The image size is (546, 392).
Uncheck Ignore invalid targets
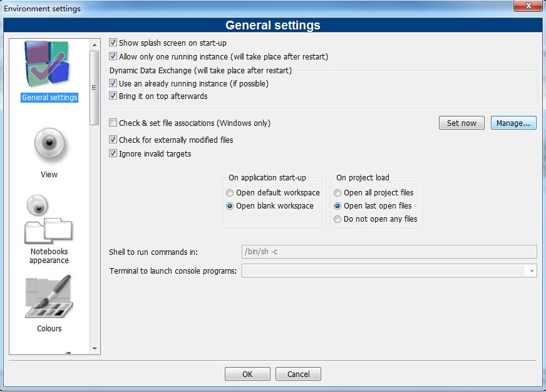pos(113,154)
